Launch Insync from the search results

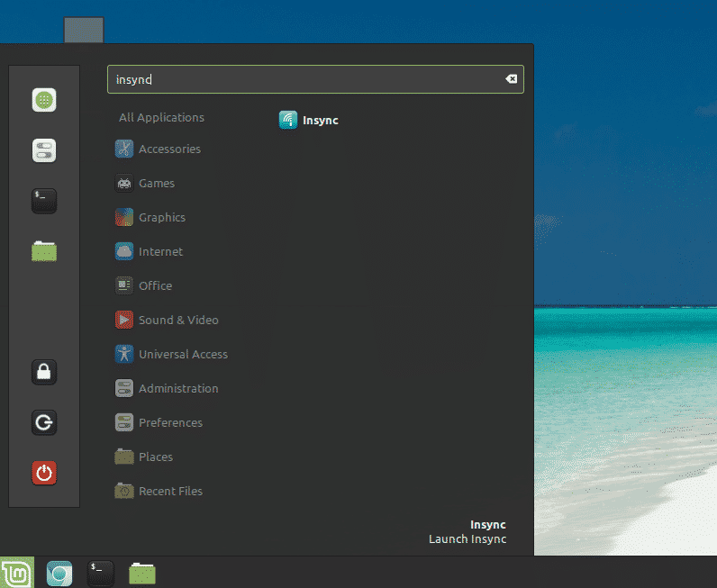309,120
